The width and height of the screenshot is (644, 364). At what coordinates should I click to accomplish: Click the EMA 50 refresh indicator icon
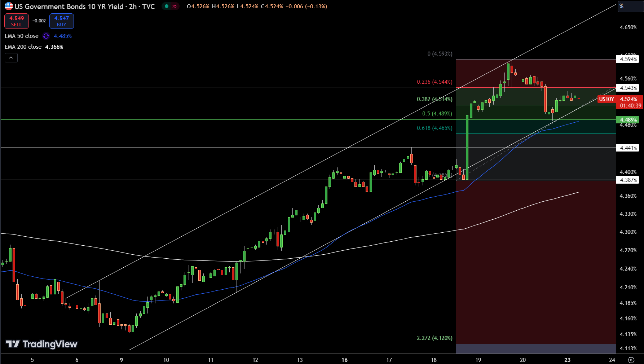coord(46,36)
